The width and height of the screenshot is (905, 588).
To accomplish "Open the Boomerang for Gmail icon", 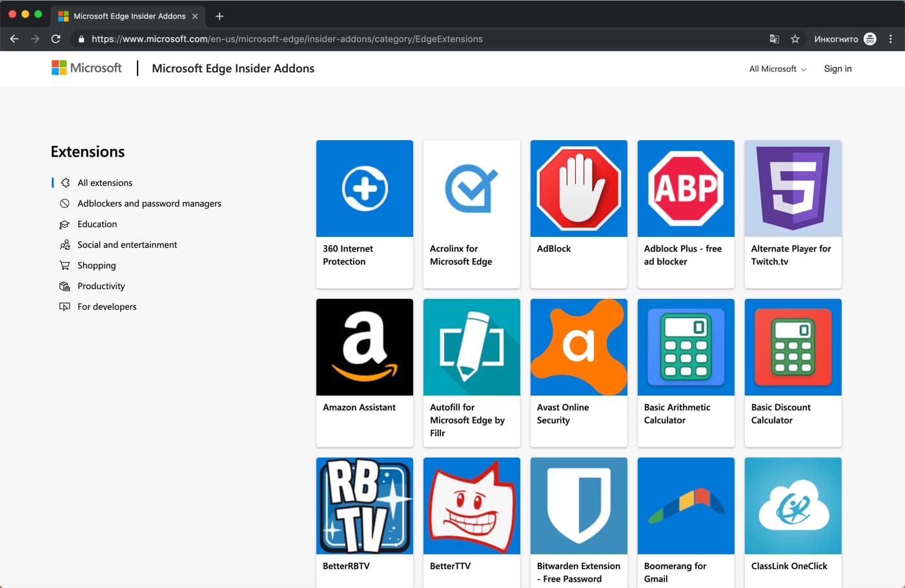I will tap(686, 505).
